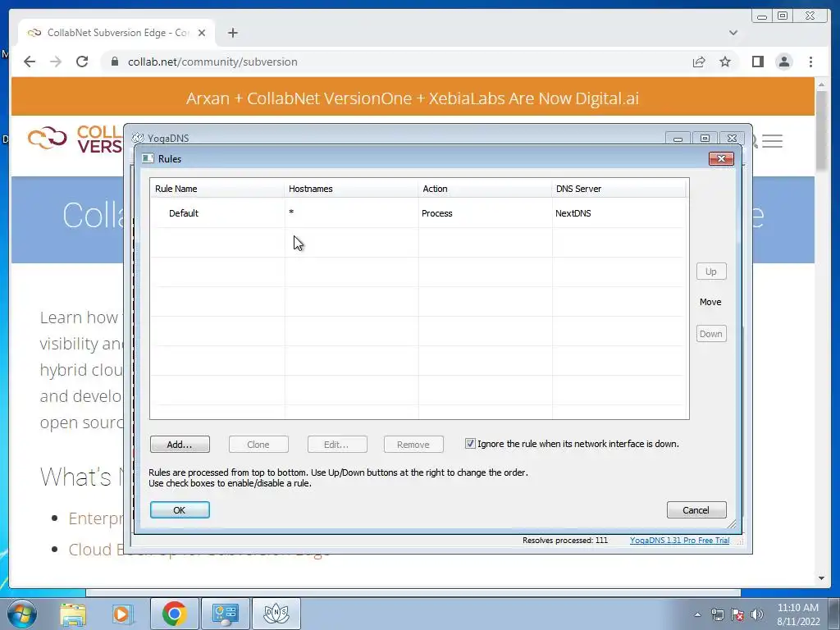
Task: Click the YogaDNS window title icon
Action: pos(138,138)
